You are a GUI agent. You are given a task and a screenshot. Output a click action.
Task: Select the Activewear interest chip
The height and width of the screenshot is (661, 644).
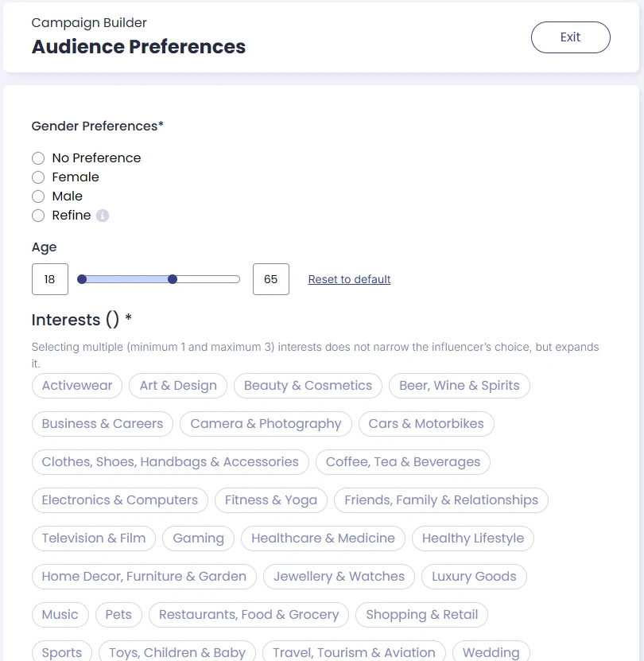pos(77,385)
